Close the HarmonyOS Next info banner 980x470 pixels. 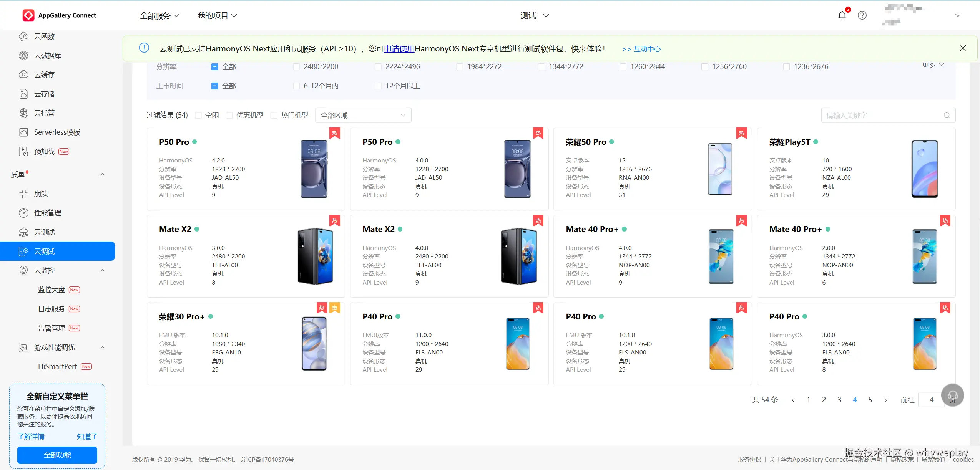(x=963, y=48)
